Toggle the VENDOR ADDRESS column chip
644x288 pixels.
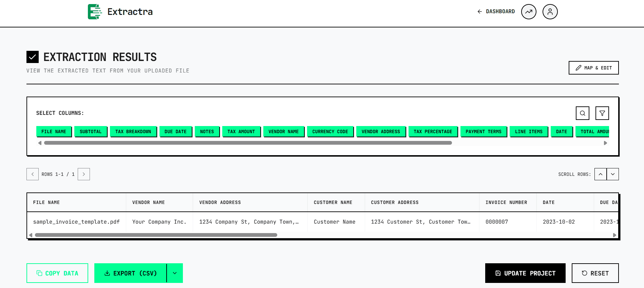[381, 131]
